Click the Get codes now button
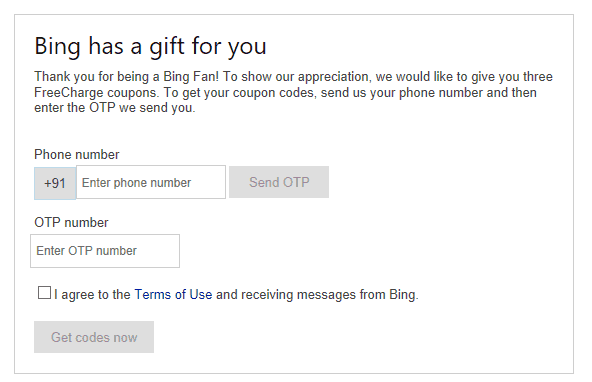Image resolution: width=592 pixels, height=382 pixels. pyautogui.click(x=94, y=337)
